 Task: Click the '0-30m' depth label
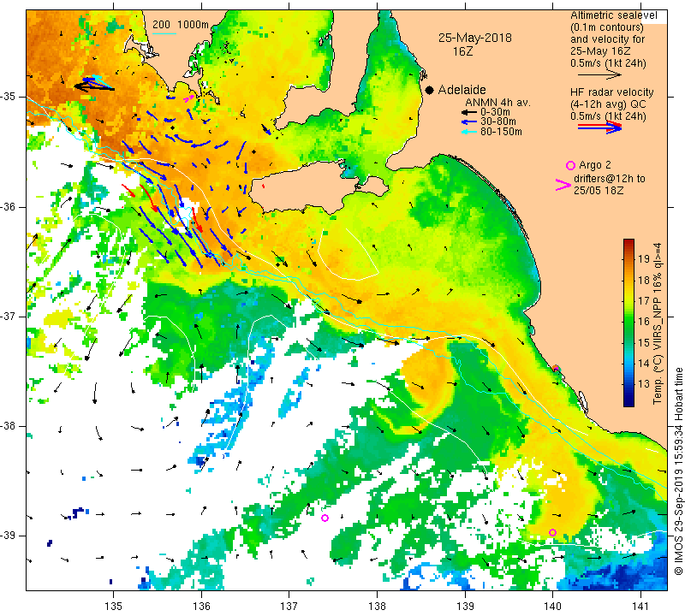click(x=495, y=112)
